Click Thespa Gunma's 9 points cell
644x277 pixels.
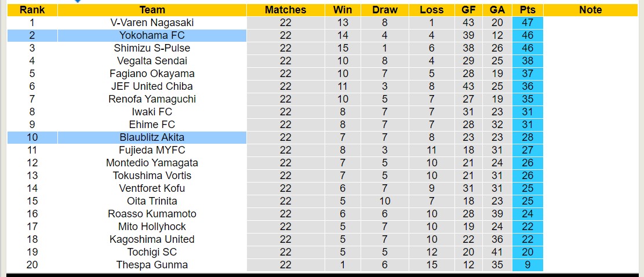click(527, 265)
